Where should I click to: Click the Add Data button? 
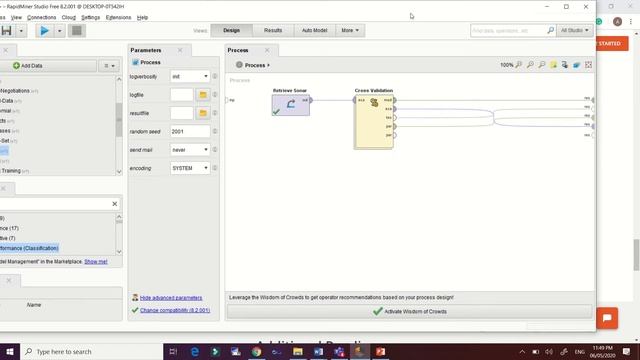click(x=48, y=66)
